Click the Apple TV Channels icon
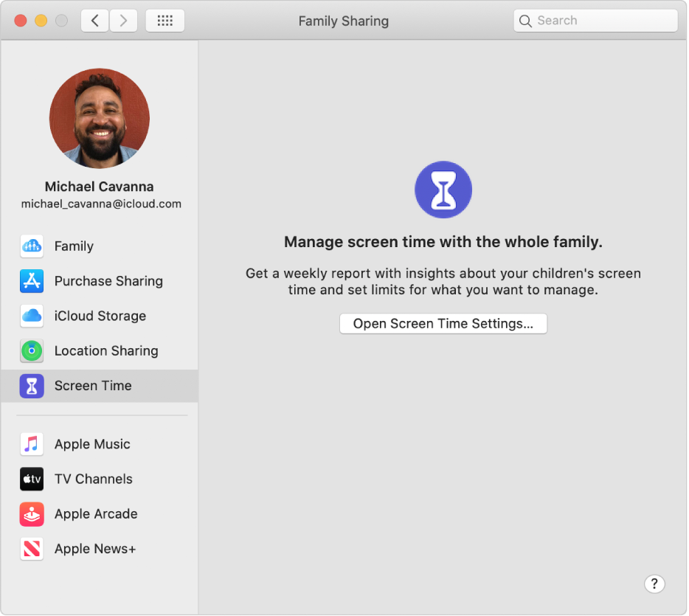Screen dimensions: 689x616 (32, 479)
